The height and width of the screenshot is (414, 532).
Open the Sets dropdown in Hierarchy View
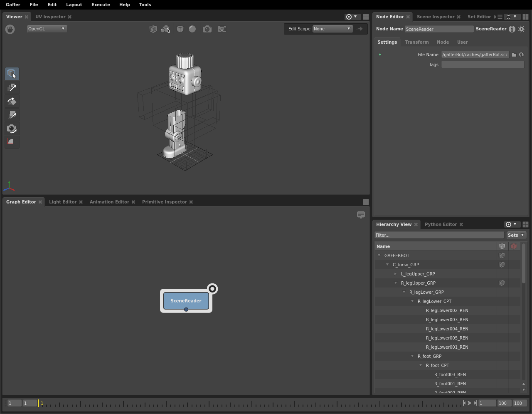pos(516,235)
